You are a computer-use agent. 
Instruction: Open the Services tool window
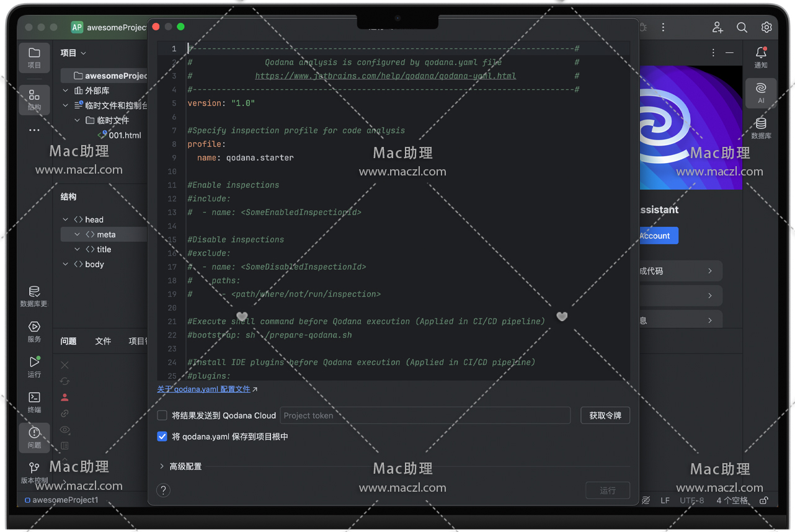34,331
